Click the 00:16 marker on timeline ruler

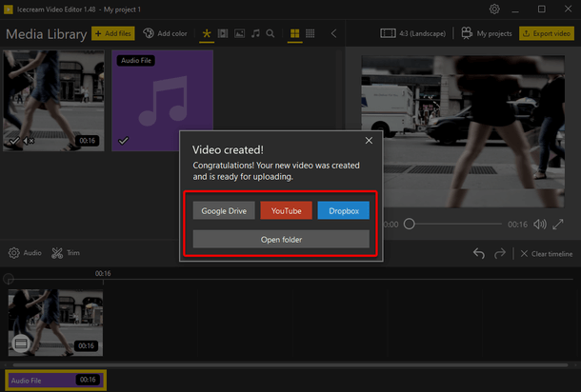pyautogui.click(x=103, y=274)
